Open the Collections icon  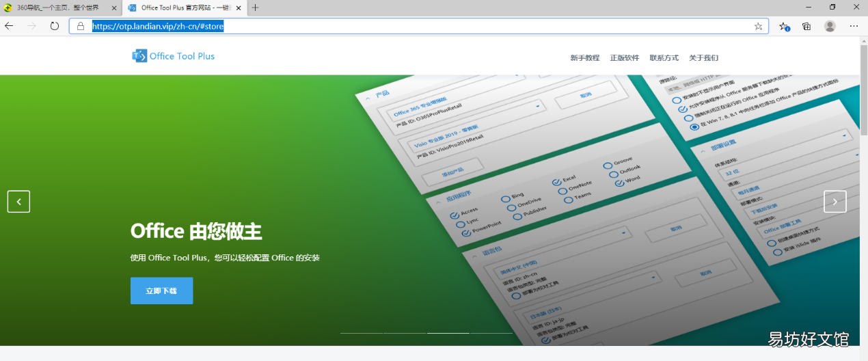pyautogui.click(x=806, y=27)
